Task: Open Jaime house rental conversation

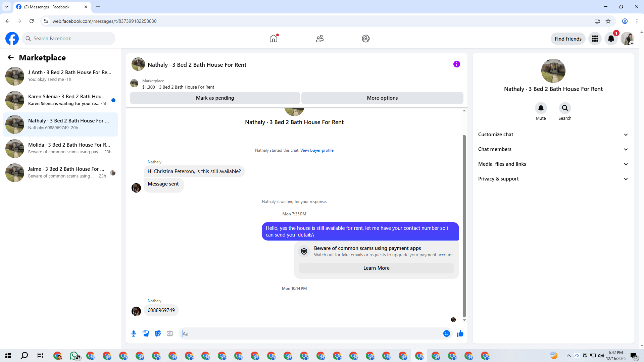Action: [60, 173]
